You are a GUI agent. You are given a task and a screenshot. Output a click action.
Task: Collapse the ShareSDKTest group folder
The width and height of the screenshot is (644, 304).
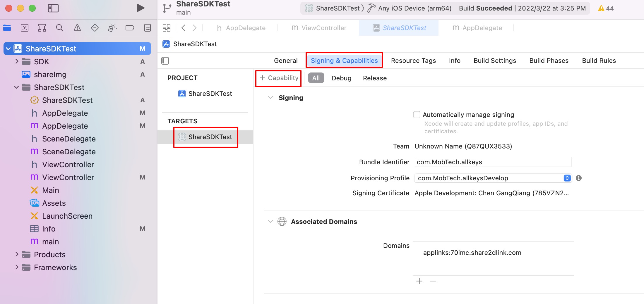pyautogui.click(x=16, y=87)
